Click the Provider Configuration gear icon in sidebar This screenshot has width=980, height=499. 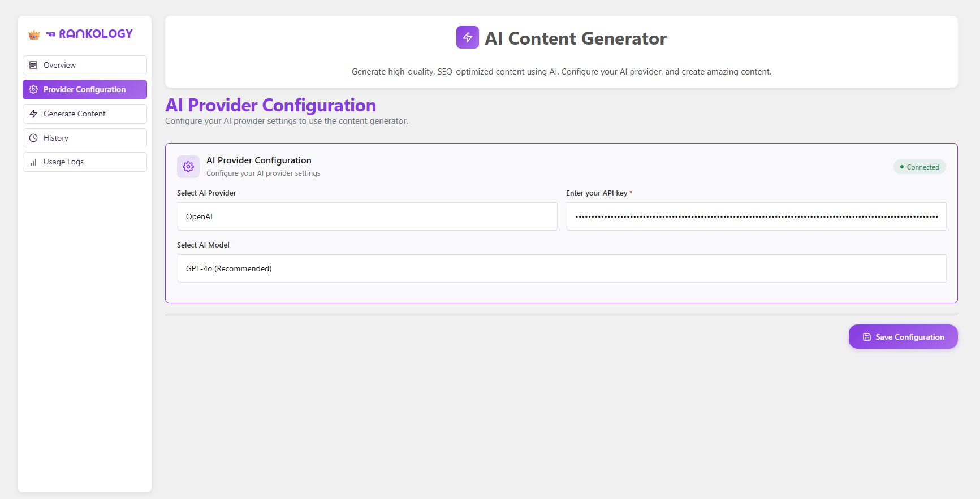click(x=33, y=89)
